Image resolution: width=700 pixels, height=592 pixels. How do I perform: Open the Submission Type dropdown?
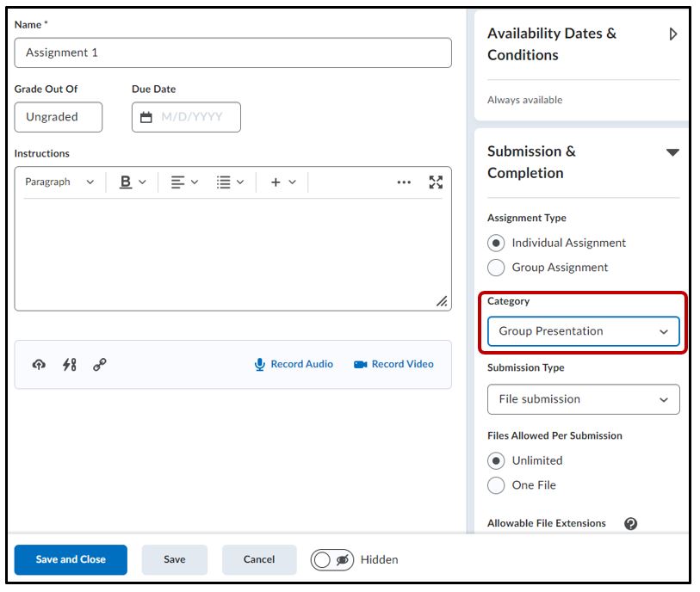pos(583,399)
